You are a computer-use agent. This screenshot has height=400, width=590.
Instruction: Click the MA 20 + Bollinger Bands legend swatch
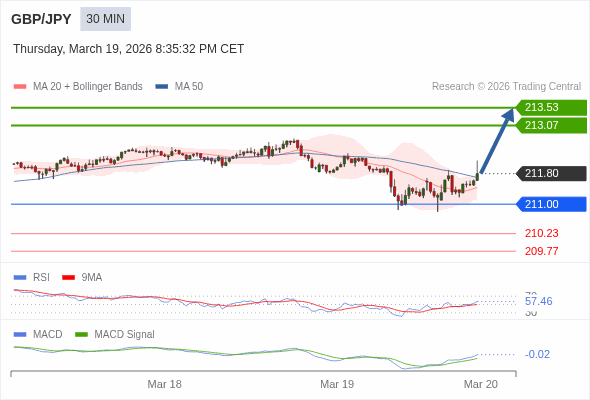click(20, 87)
